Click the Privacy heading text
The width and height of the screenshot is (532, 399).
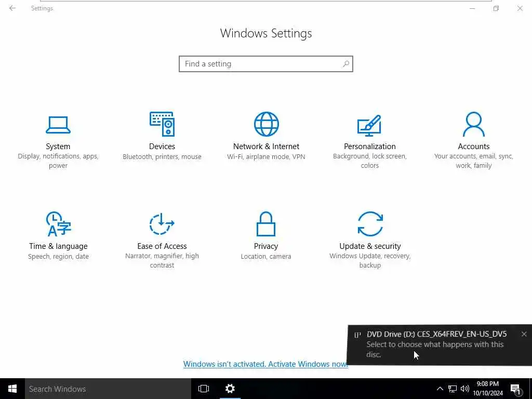click(x=266, y=246)
